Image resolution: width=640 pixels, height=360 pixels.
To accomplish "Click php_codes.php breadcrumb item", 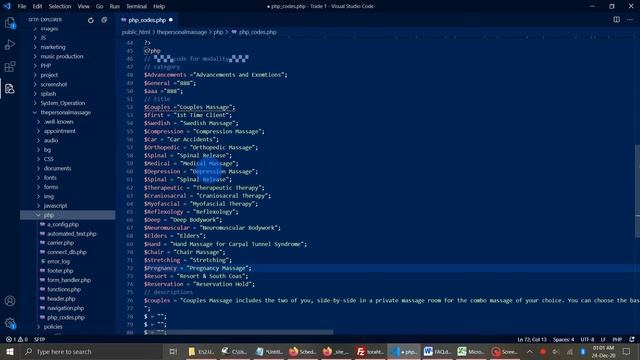I will pyautogui.click(x=258, y=32).
